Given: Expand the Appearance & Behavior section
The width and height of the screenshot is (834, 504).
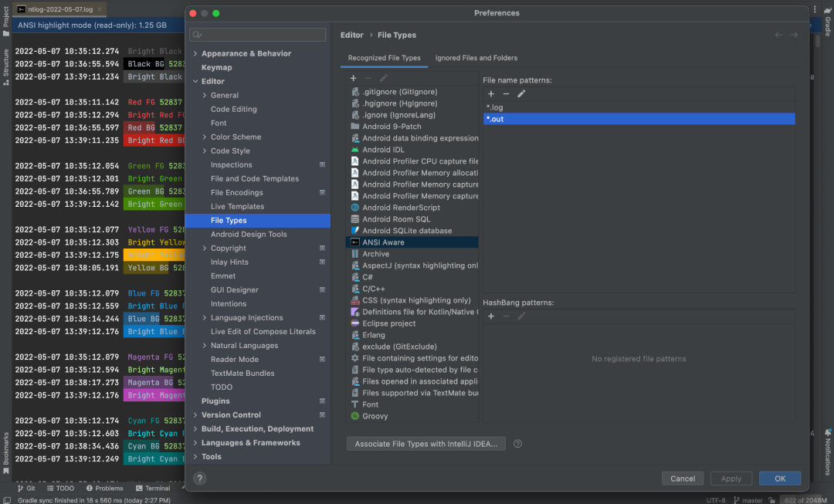Looking at the screenshot, I should click(x=195, y=53).
